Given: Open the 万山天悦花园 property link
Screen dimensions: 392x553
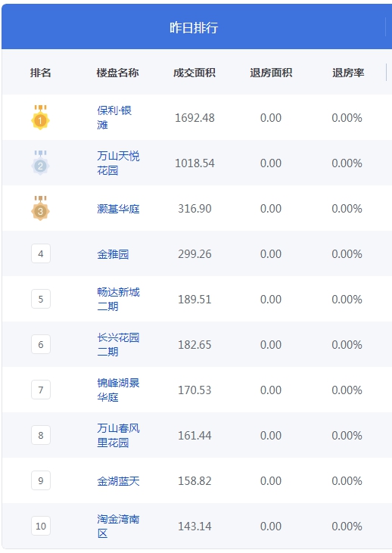Looking at the screenshot, I should 118,163.
